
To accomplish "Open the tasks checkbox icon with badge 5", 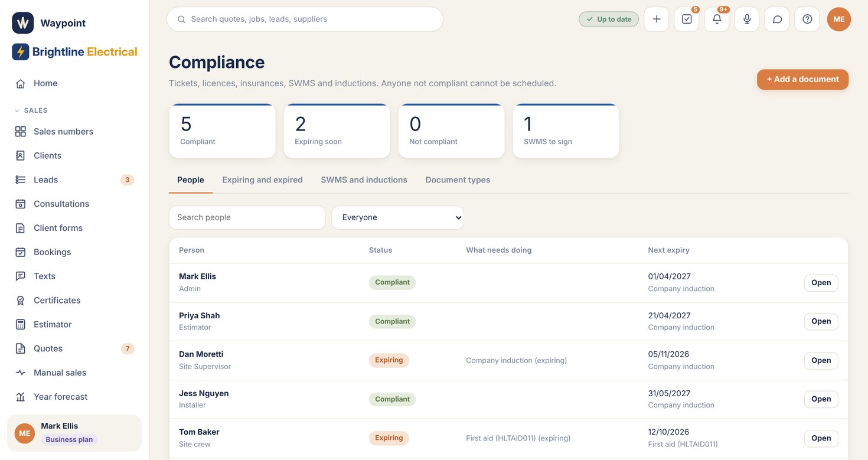I will click(x=687, y=19).
